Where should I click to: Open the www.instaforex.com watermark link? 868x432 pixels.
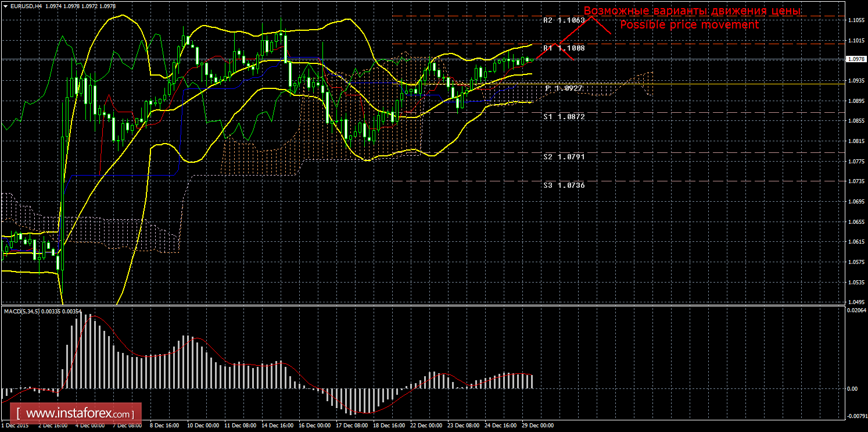(x=79, y=414)
